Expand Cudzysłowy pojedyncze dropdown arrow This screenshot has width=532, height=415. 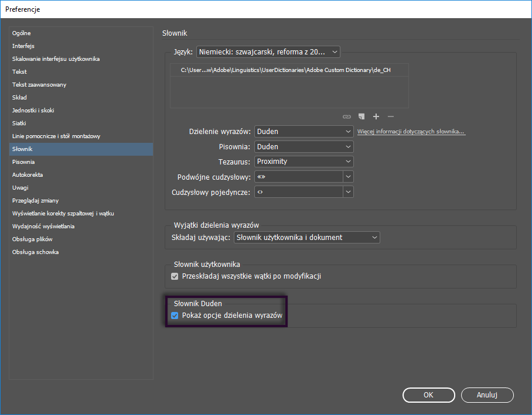point(349,192)
